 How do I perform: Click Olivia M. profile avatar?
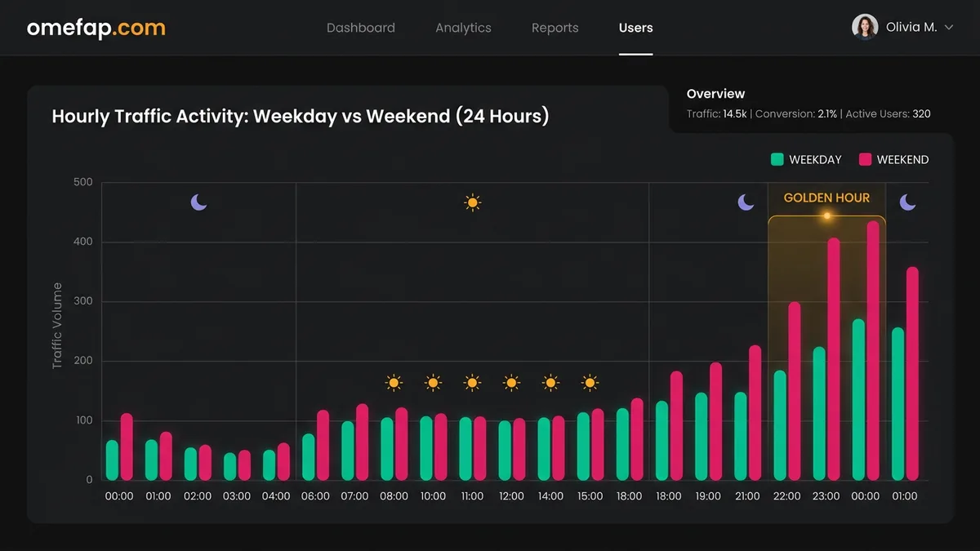(x=865, y=27)
